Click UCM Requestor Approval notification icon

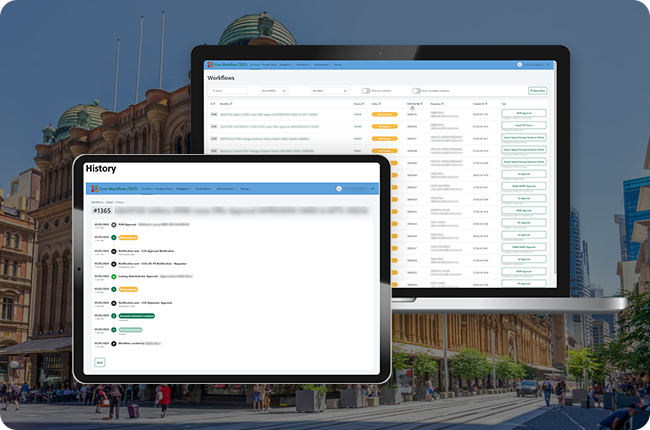click(114, 303)
